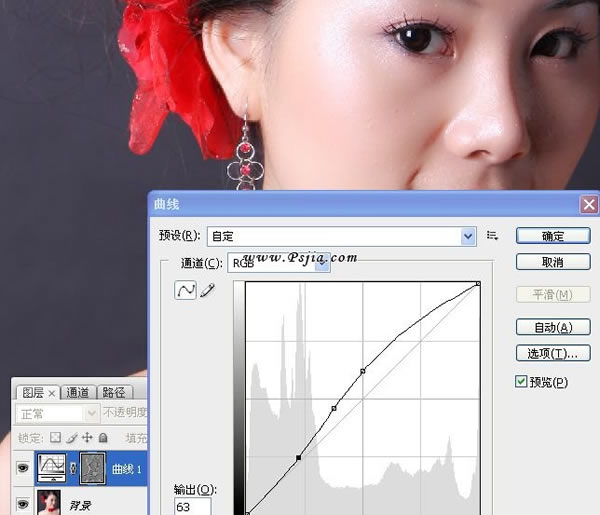Select the highlighted black curve point

tap(298, 458)
